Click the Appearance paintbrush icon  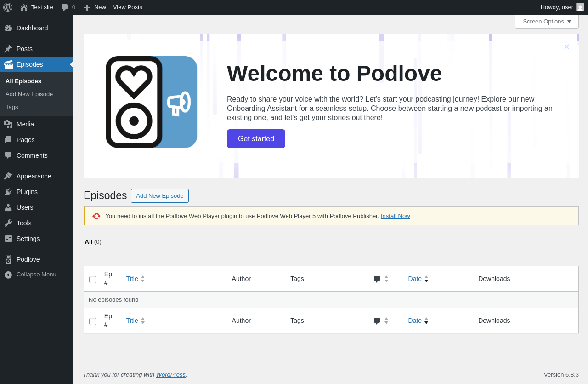[x=8, y=176]
